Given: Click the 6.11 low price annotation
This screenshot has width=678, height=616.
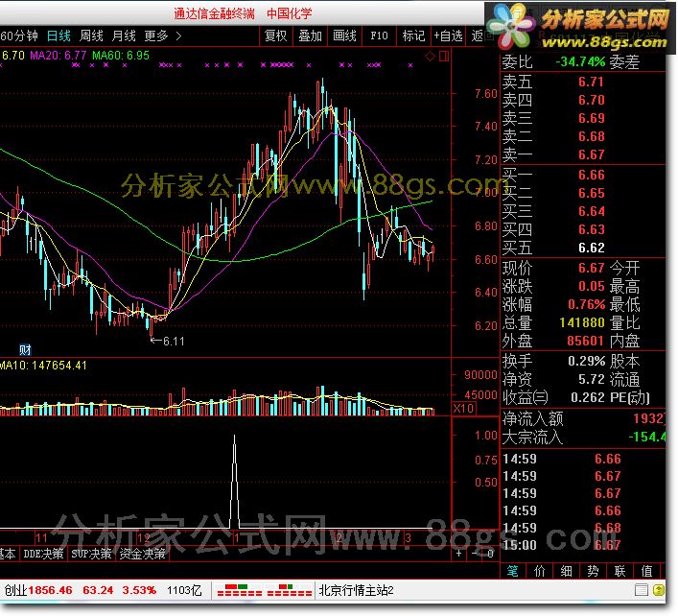Looking at the screenshot, I should click(x=167, y=342).
